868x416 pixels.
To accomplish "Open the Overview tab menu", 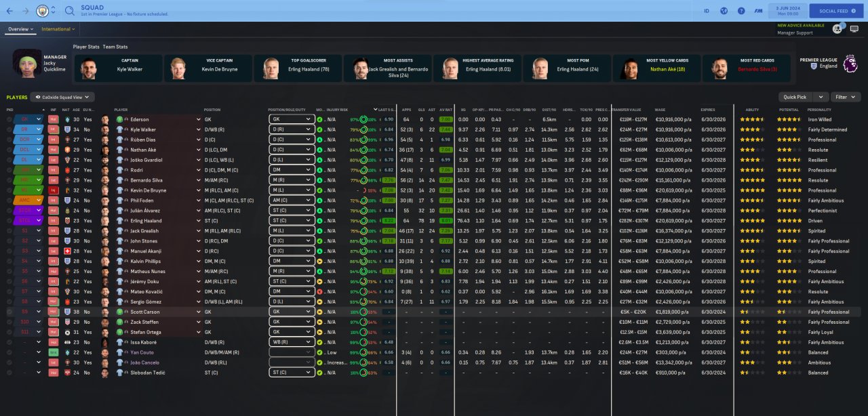I will click(20, 29).
